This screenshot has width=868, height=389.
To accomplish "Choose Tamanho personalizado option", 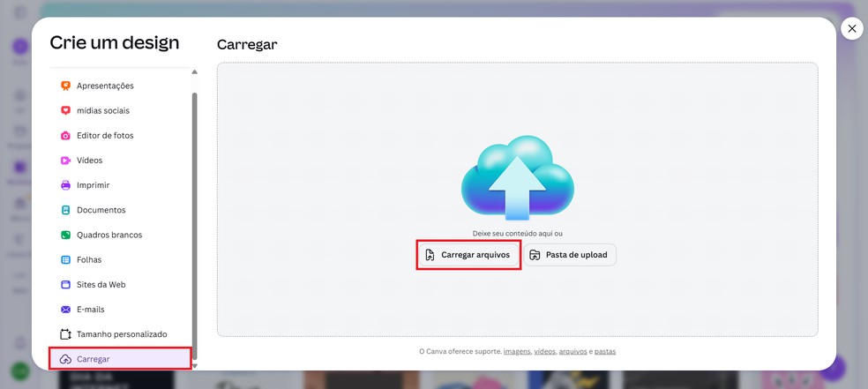I will (x=120, y=334).
